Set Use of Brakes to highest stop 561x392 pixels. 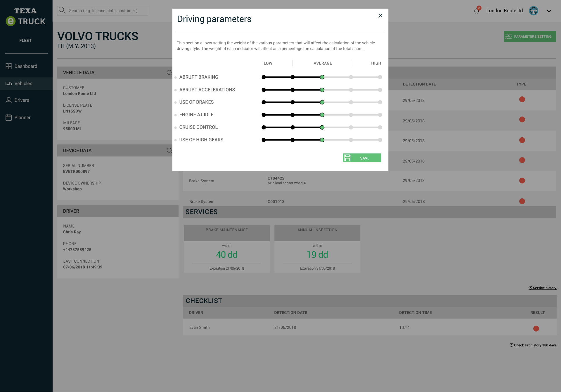(x=380, y=102)
